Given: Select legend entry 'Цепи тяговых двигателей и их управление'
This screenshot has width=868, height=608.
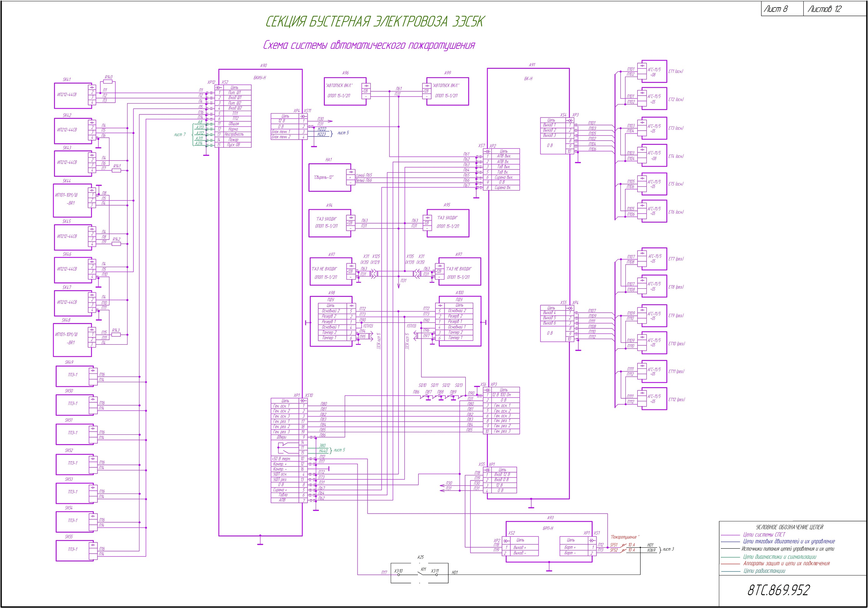Looking at the screenshot, I should [x=789, y=541].
